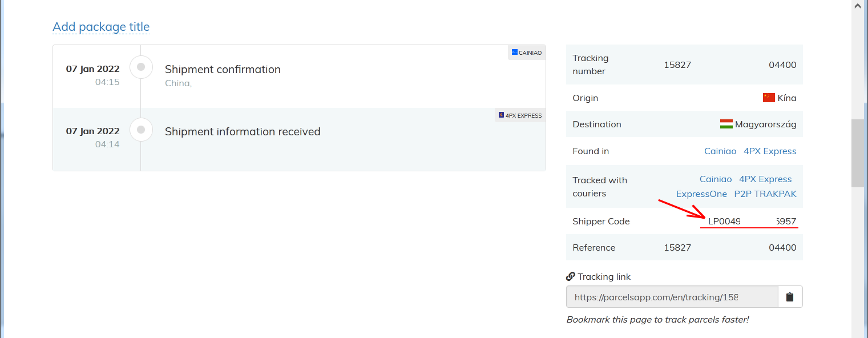Click Add package title link
Screen dimensions: 868x338
coord(101,27)
